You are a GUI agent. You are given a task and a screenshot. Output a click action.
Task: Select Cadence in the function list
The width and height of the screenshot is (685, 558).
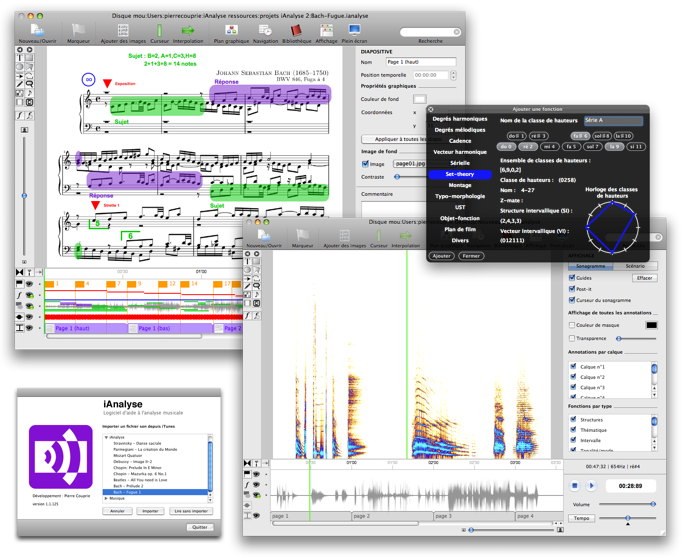coord(460,141)
